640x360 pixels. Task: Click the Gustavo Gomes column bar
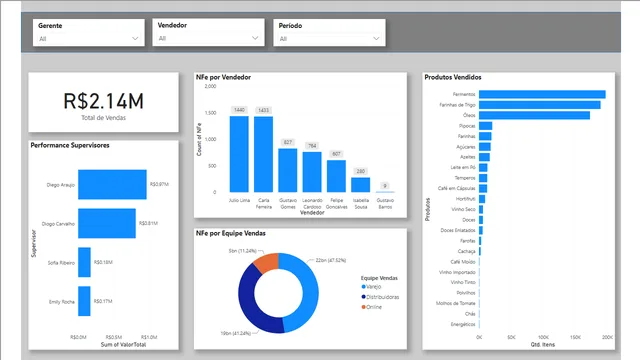[x=288, y=170]
